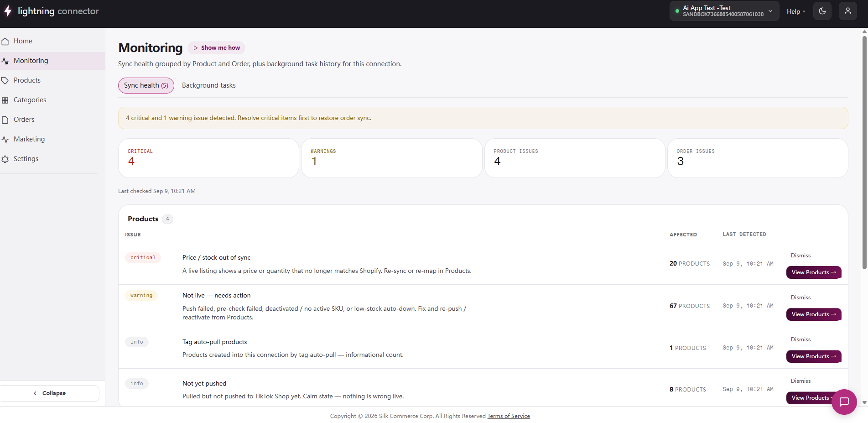Select the Warnings count summary card
868x423 pixels.
click(392, 158)
